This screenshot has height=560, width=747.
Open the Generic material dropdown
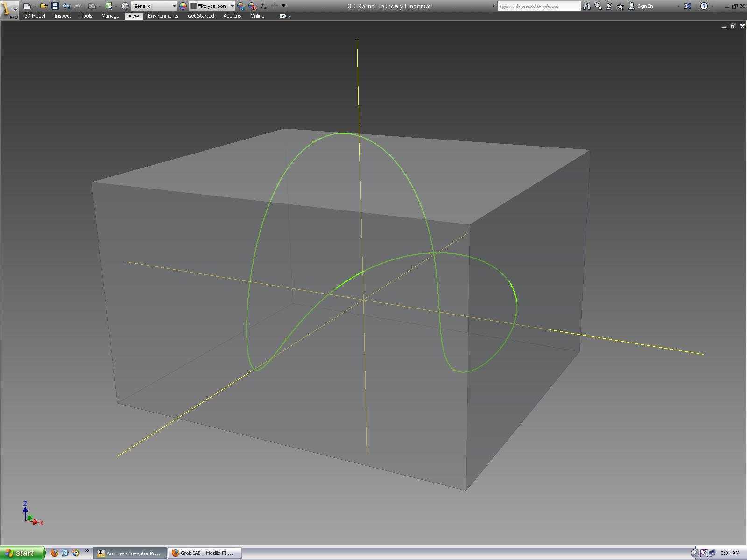pos(154,6)
